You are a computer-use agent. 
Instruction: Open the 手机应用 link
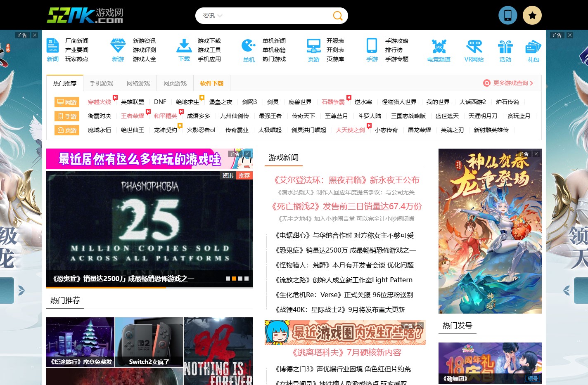click(209, 59)
